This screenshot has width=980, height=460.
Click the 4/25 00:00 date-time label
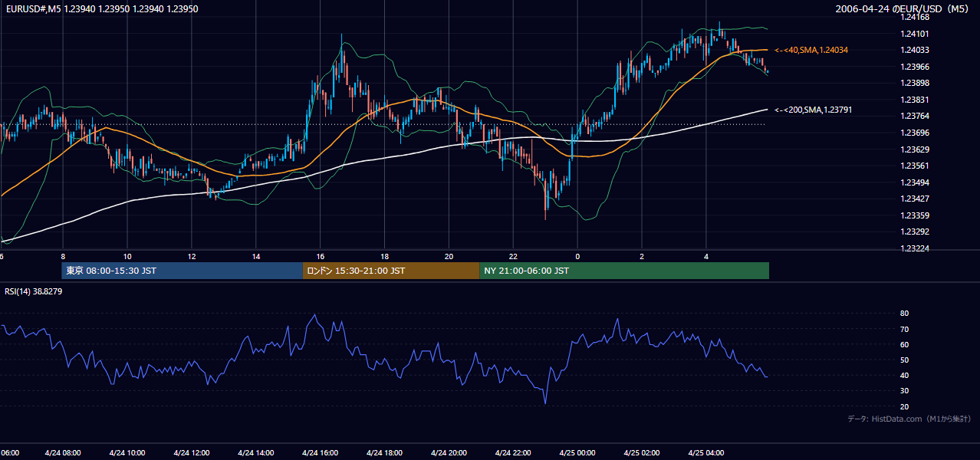(x=577, y=453)
